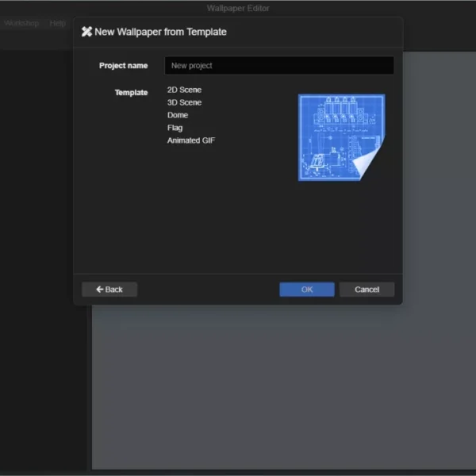476x476 pixels.
Task: Click the New Wallpaper from Template title
Action: [x=160, y=32]
